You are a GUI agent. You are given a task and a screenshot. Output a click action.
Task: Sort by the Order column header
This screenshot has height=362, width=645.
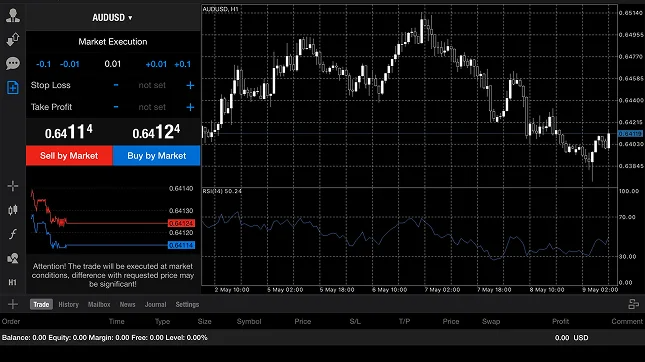pyautogui.click(x=11, y=321)
